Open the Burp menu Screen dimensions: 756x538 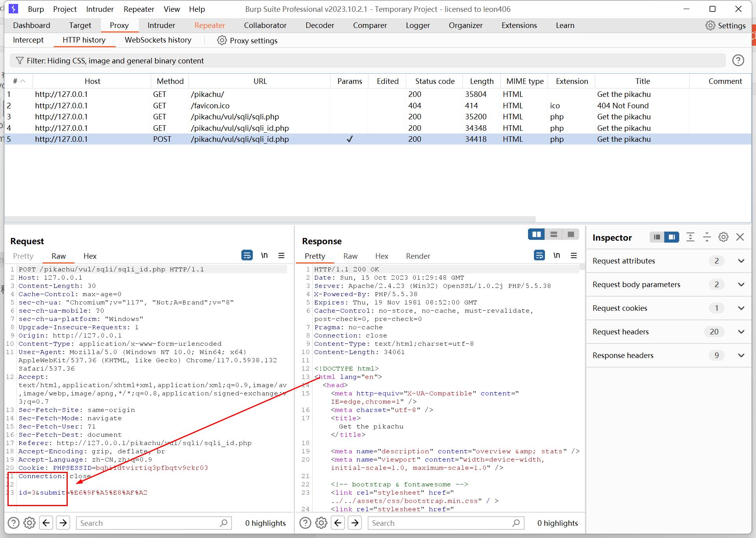[36, 9]
